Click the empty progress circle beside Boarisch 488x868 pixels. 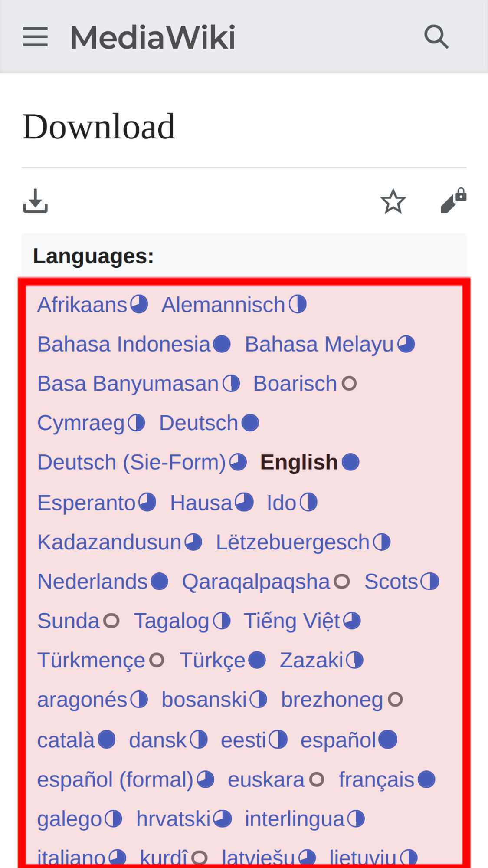pos(349,384)
